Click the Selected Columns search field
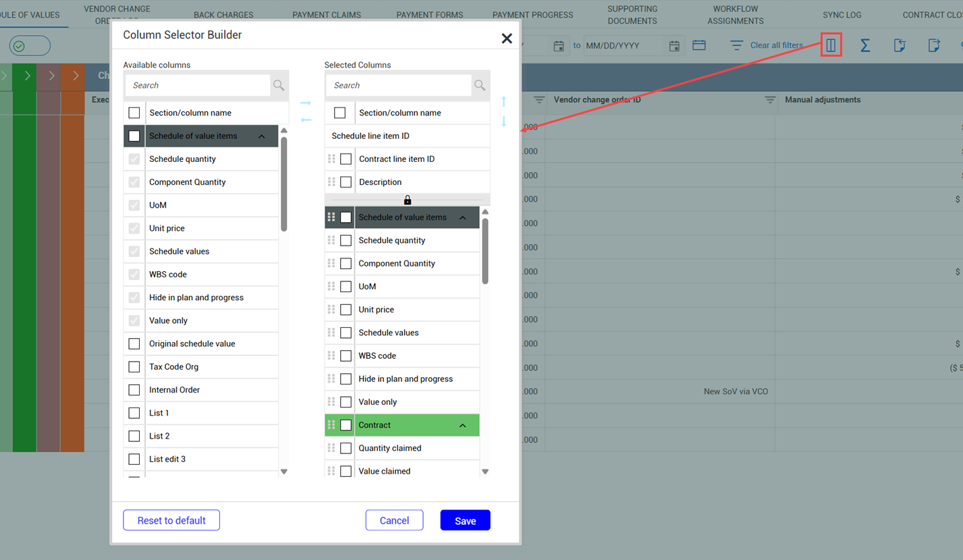 point(399,85)
